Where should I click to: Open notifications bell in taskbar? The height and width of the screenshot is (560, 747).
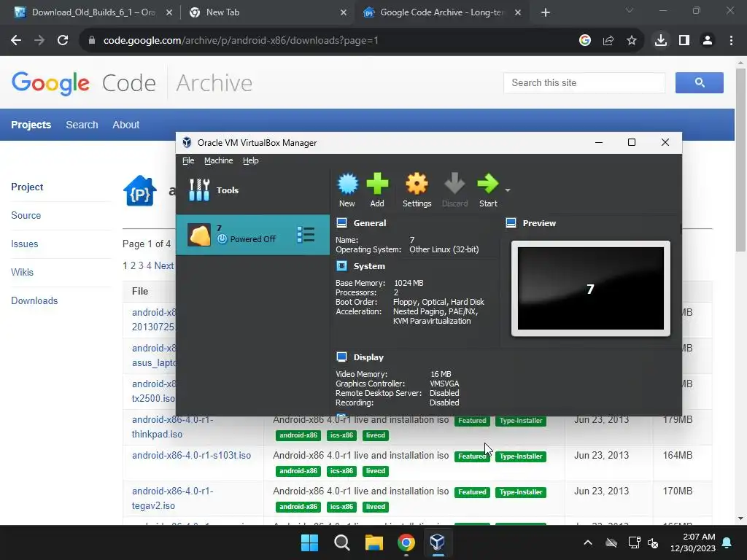tap(727, 542)
